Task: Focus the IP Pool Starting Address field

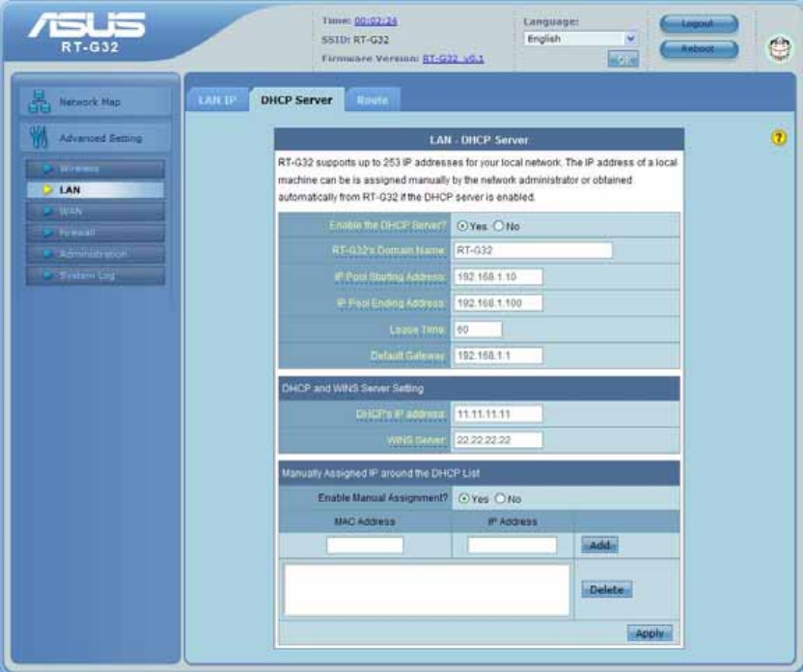Action: pyautogui.click(x=498, y=277)
